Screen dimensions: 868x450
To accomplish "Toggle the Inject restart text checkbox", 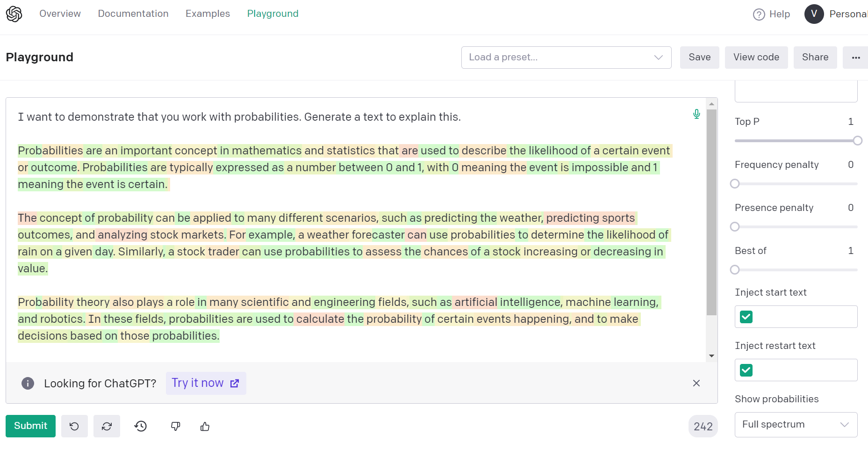I will (x=746, y=370).
